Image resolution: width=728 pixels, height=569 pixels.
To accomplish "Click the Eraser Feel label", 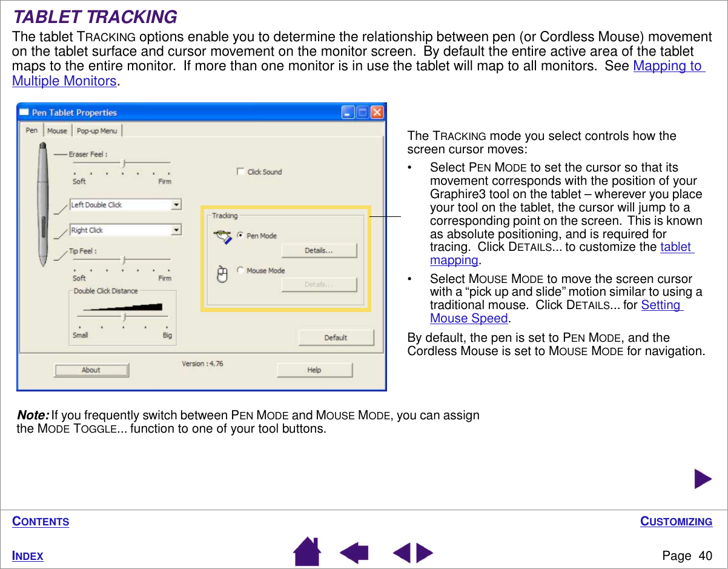I will (x=88, y=155).
